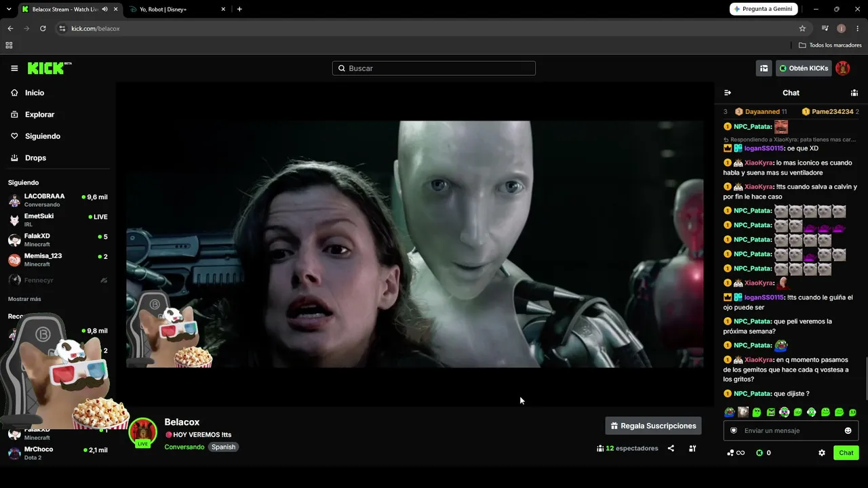Open chat settings gear

point(822,453)
